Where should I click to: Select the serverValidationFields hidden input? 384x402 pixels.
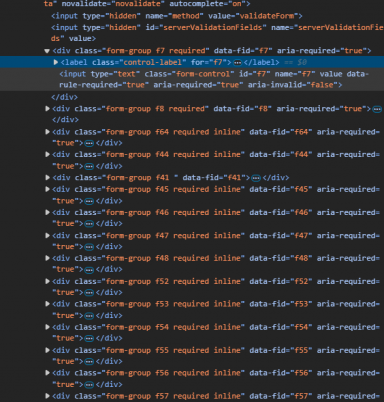pyautogui.click(x=217, y=33)
